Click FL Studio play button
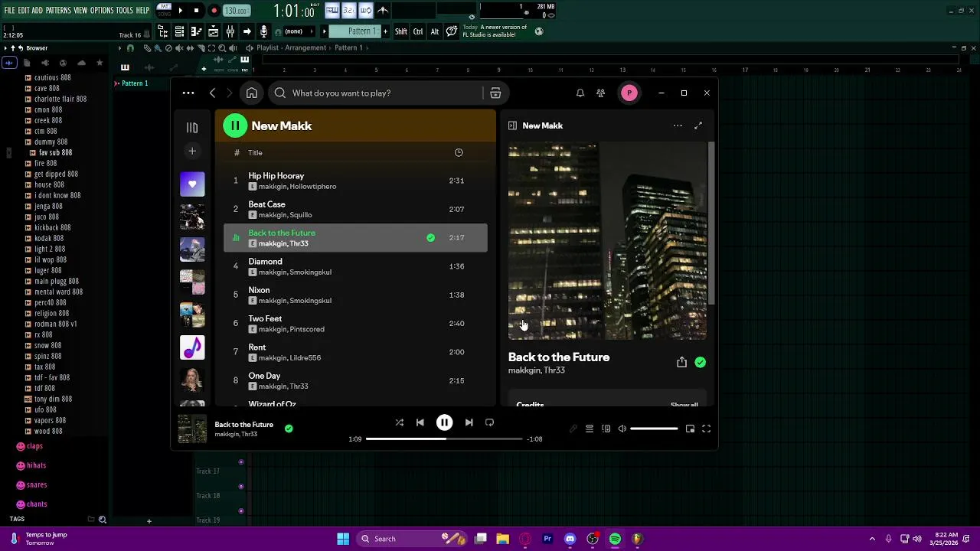The width and height of the screenshot is (980, 551). click(181, 11)
